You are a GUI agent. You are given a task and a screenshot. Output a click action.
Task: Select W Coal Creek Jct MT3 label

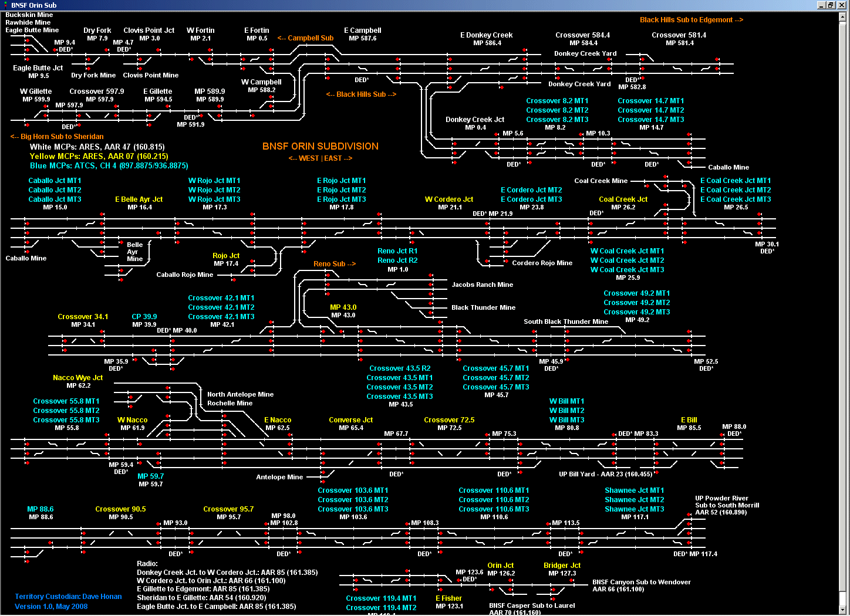click(x=628, y=270)
